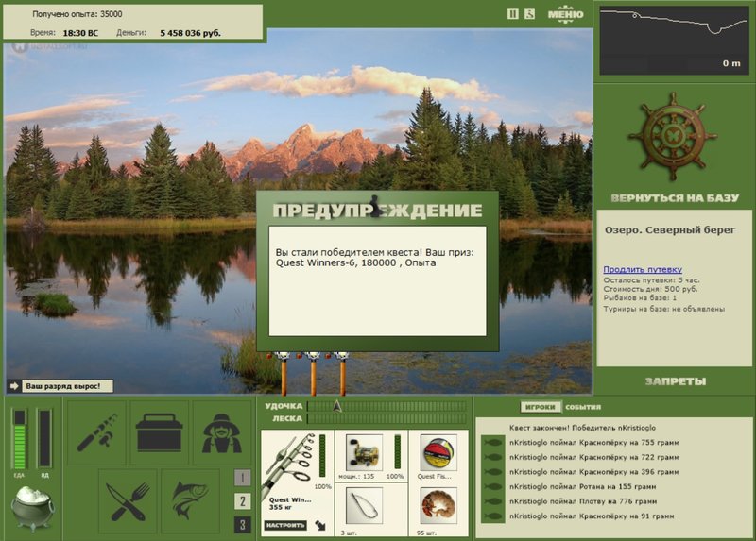
Task: Switch to rod slot 3
Action: pyautogui.click(x=243, y=525)
